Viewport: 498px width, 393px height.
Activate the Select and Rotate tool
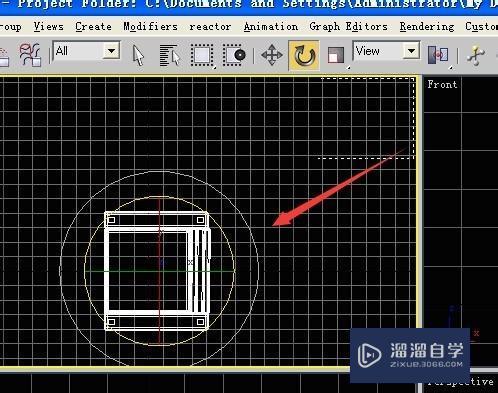(x=304, y=55)
